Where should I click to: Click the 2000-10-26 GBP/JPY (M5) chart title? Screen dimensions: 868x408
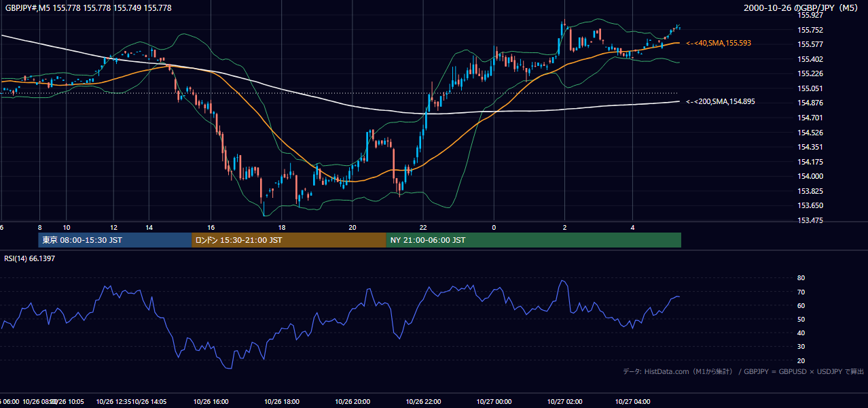tap(802, 7)
